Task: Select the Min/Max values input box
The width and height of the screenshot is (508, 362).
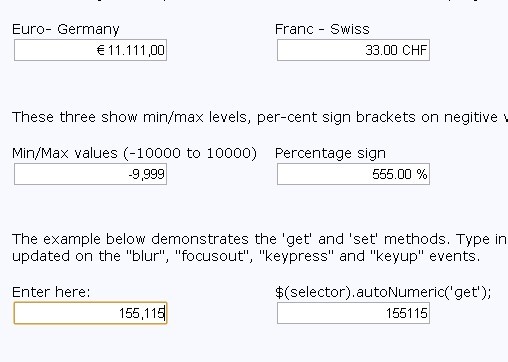Action: [x=90, y=174]
